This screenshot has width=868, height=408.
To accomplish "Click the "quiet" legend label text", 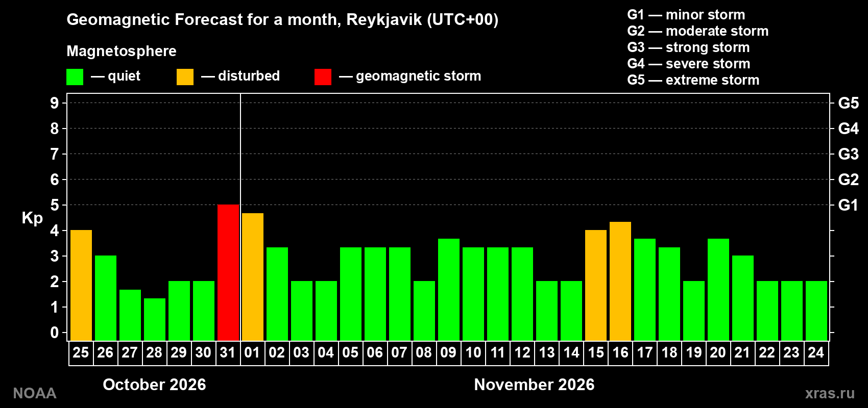I will pyautogui.click(x=124, y=76).
